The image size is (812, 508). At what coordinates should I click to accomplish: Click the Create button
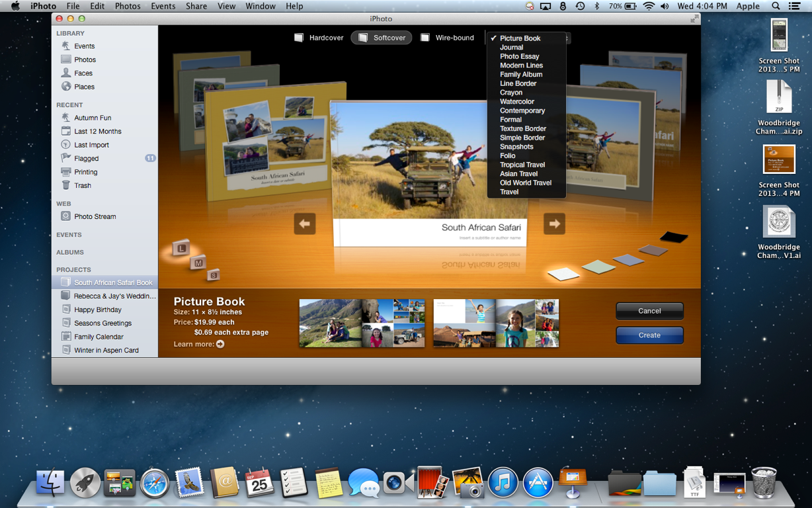pos(649,335)
